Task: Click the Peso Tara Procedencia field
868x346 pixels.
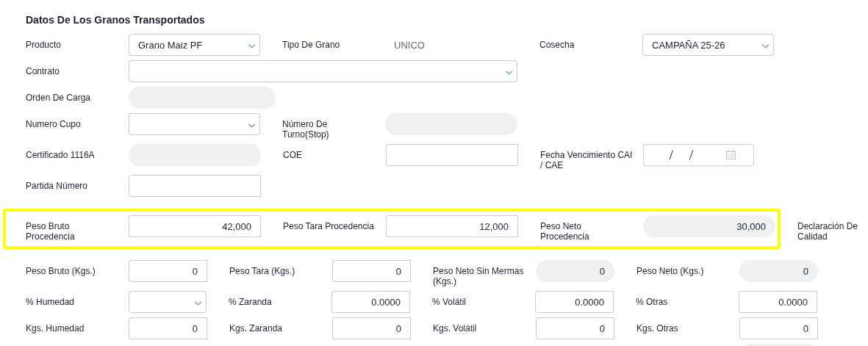Action: 452,226
